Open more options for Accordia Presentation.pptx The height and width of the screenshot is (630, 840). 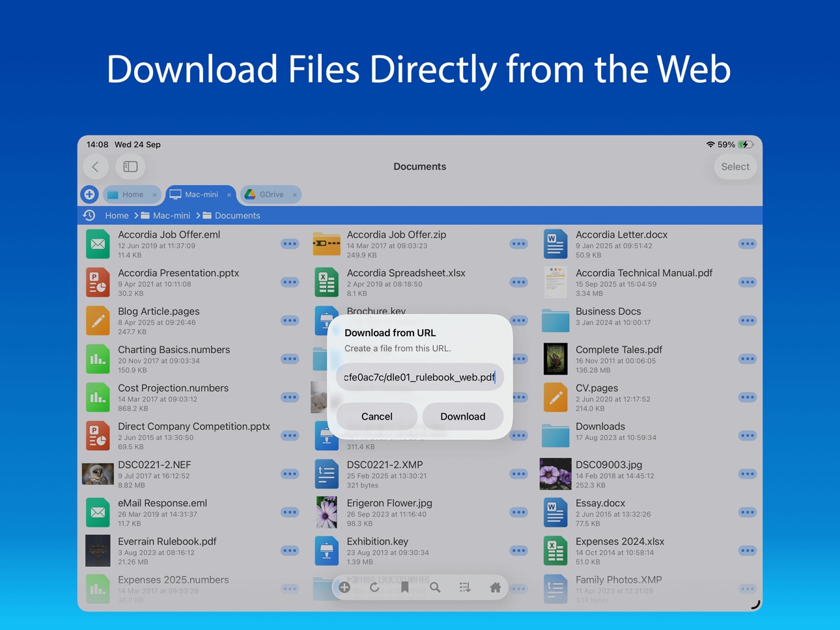[290, 282]
